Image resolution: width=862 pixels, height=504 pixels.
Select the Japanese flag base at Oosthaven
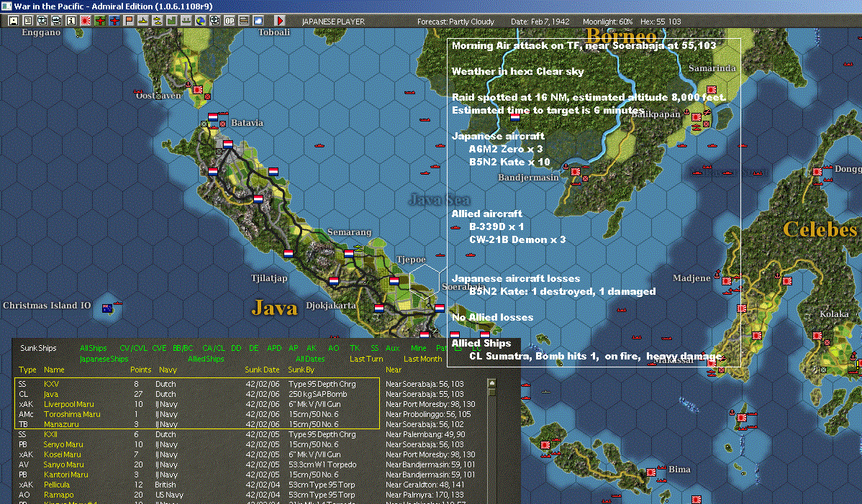point(197,89)
